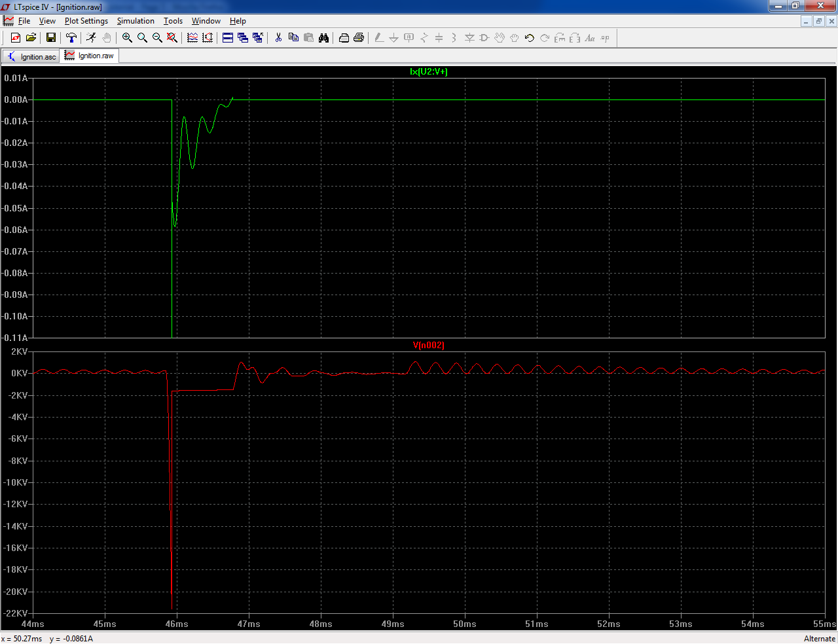Image resolution: width=838 pixels, height=644 pixels.
Task: Click the Undo arrow icon
Action: point(530,38)
